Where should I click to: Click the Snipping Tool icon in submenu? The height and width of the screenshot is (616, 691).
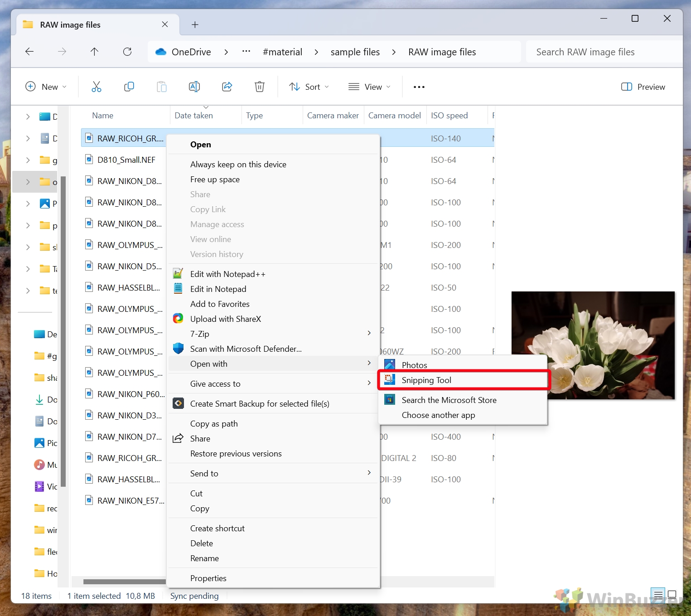coord(390,379)
